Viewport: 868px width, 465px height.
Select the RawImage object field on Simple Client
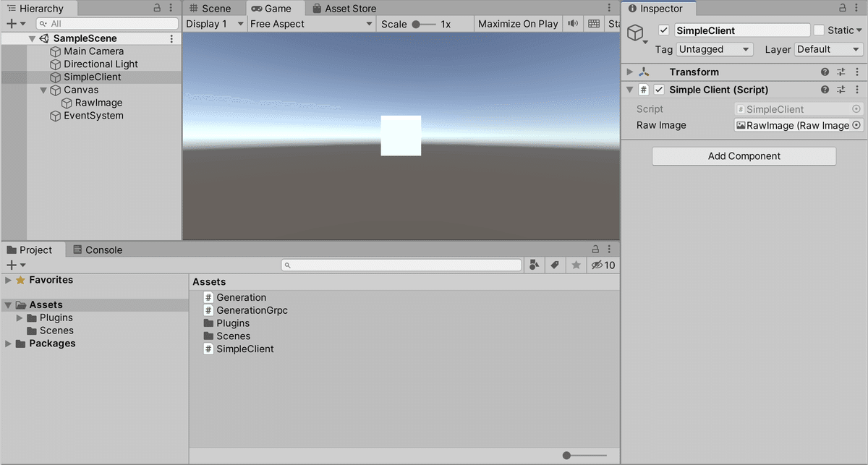[x=794, y=125]
